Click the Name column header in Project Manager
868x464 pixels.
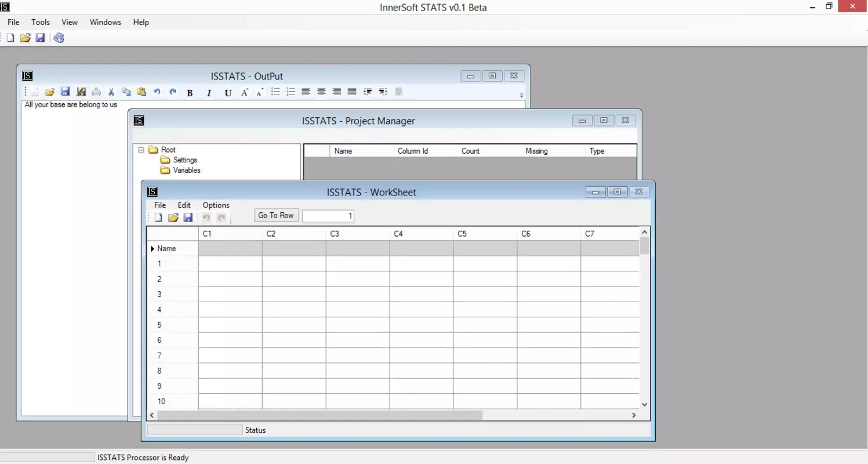(362, 151)
